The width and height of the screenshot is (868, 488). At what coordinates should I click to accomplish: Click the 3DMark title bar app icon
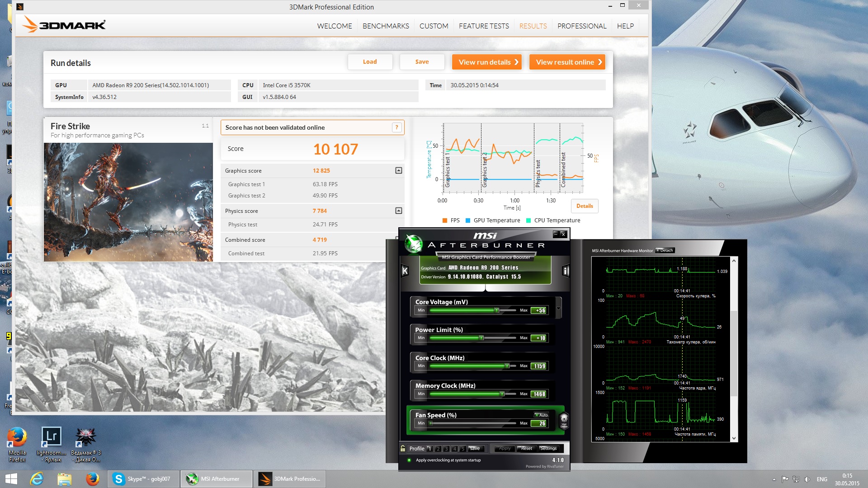(20, 7)
